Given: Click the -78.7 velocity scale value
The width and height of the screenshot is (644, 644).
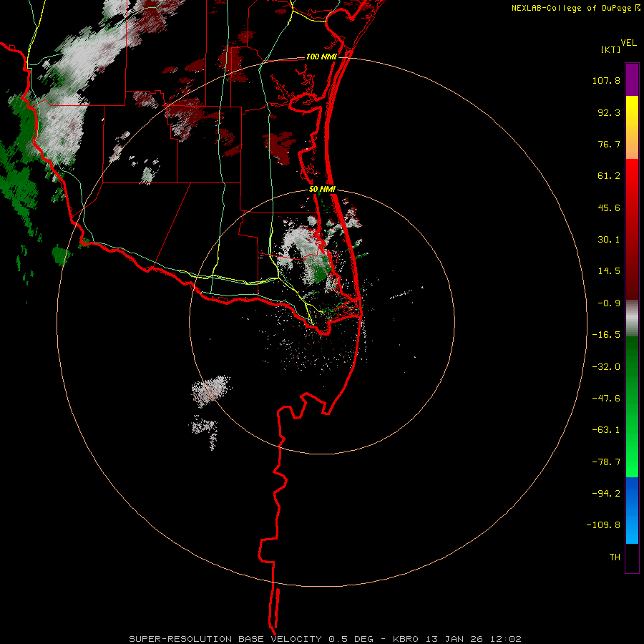Looking at the screenshot, I should coord(606,462).
